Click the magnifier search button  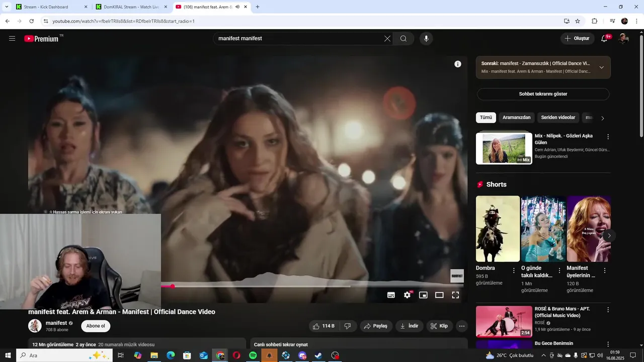coord(404,38)
